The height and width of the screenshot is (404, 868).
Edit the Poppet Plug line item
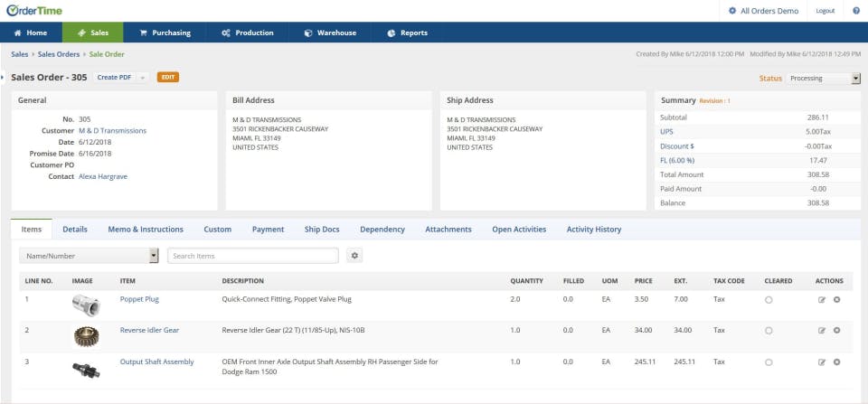(822, 299)
